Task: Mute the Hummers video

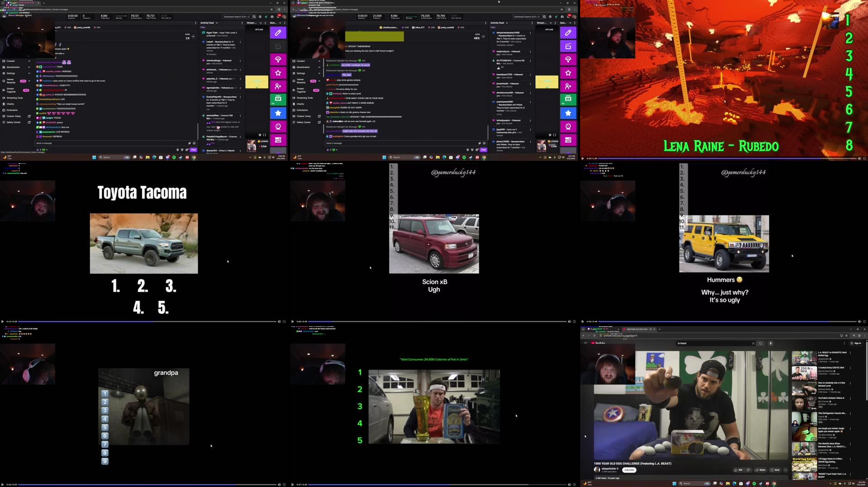Action: (859, 322)
